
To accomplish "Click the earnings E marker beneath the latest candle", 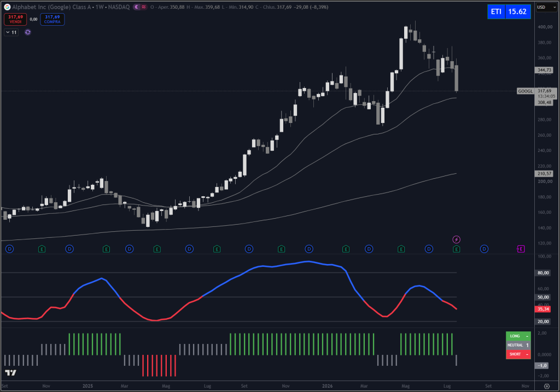I will click(457, 249).
